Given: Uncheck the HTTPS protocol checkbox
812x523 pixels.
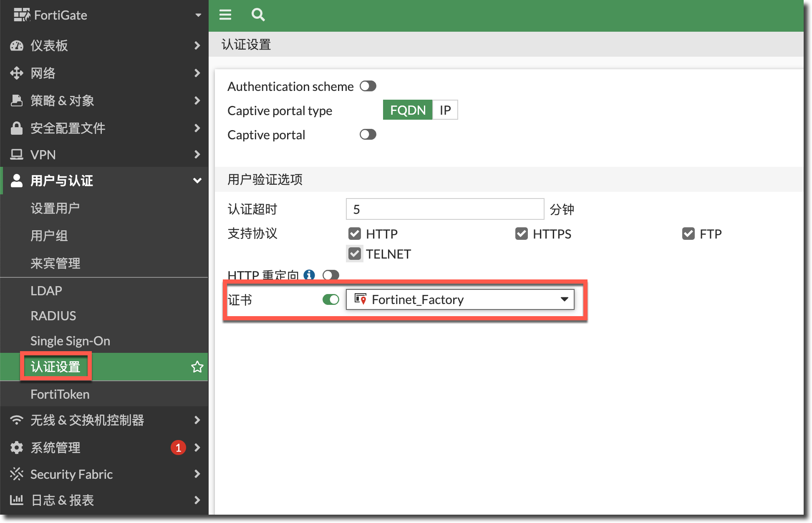Looking at the screenshot, I should click(521, 234).
